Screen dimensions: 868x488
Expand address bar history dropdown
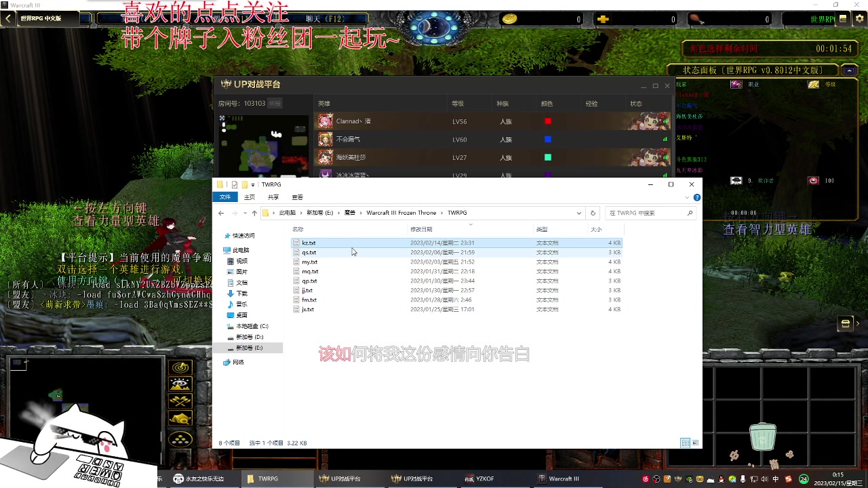click(579, 213)
